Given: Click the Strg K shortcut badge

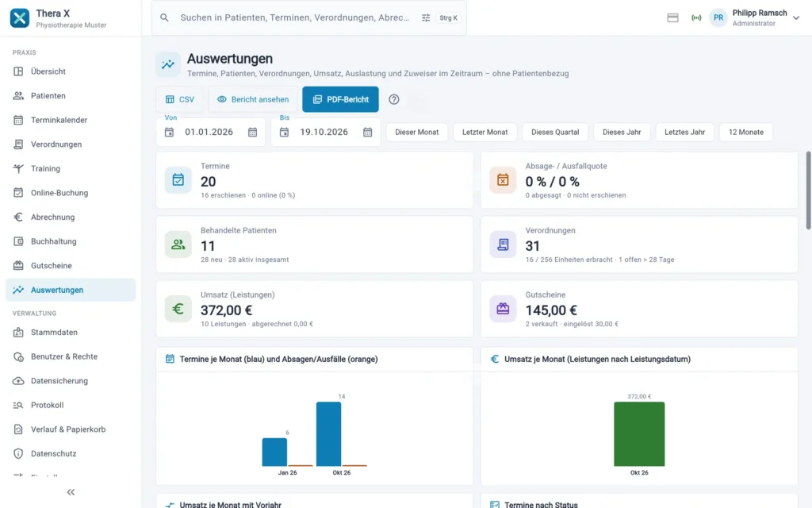Looking at the screenshot, I should pyautogui.click(x=449, y=17).
